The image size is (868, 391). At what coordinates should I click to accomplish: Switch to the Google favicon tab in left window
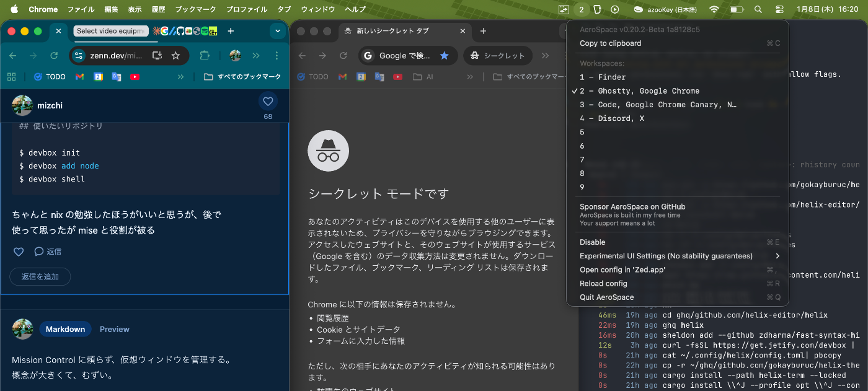(x=164, y=31)
